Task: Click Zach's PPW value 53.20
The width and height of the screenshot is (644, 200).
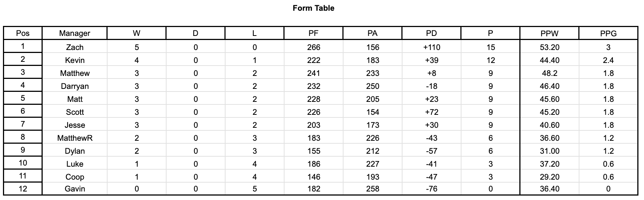Action: pyautogui.click(x=549, y=47)
